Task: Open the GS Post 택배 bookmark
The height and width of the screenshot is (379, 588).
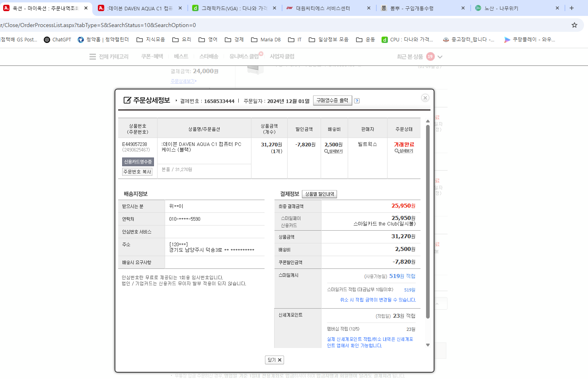Action: tap(19, 40)
